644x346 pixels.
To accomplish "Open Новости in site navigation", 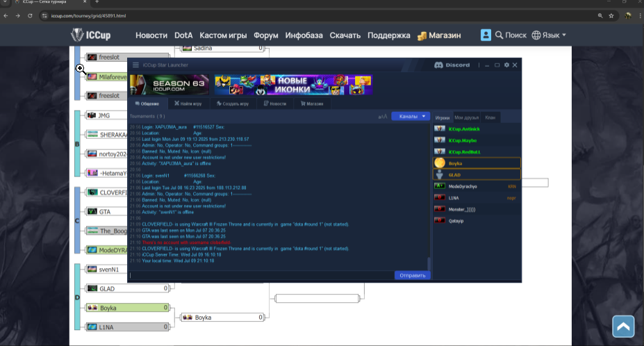I will (151, 35).
